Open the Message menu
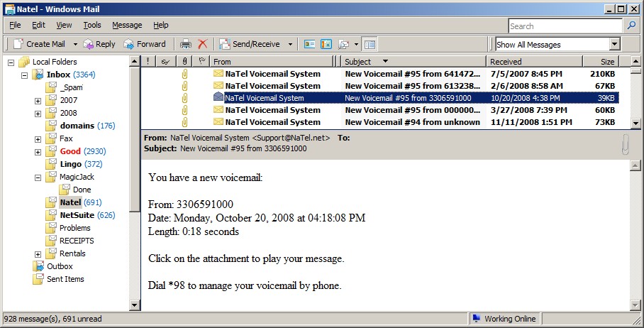 [x=127, y=25]
